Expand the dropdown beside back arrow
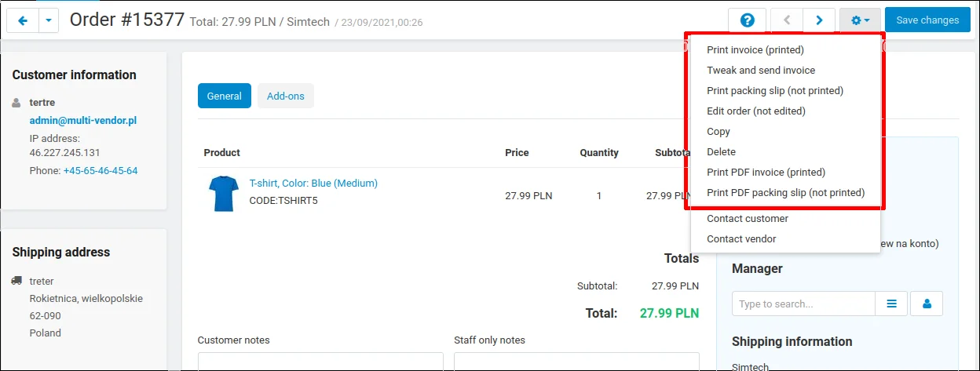Screen dimensions: 980x371 [49, 20]
